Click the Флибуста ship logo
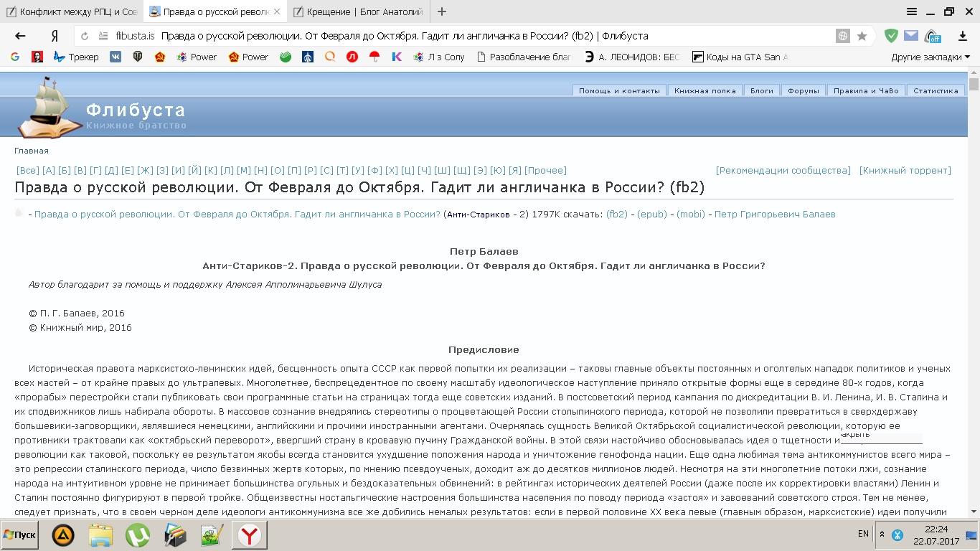 click(x=50, y=108)
